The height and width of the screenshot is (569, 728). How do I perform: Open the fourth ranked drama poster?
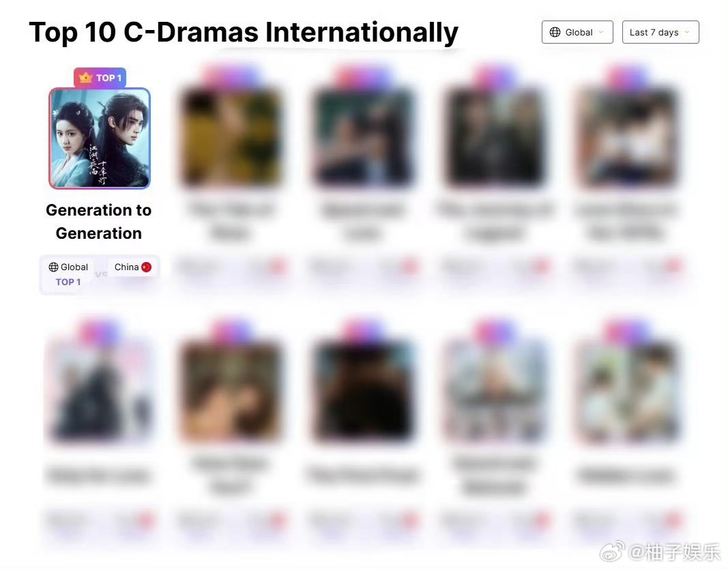coord(495,137)
